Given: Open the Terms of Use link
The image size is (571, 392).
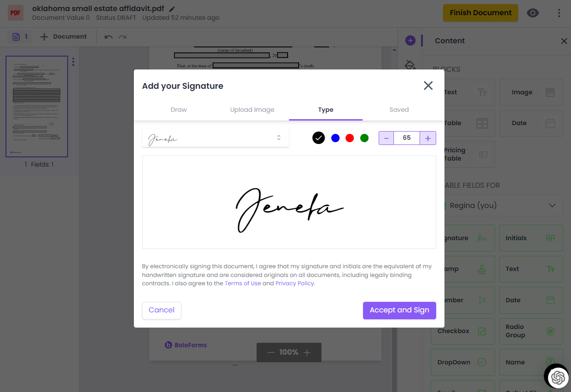Looking at the screenshot, I should pos(242,283).
